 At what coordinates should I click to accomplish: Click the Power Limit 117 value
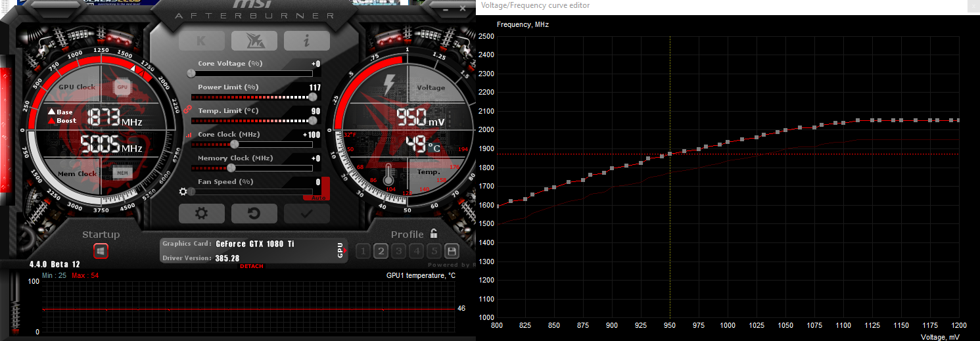coord(315,87)
